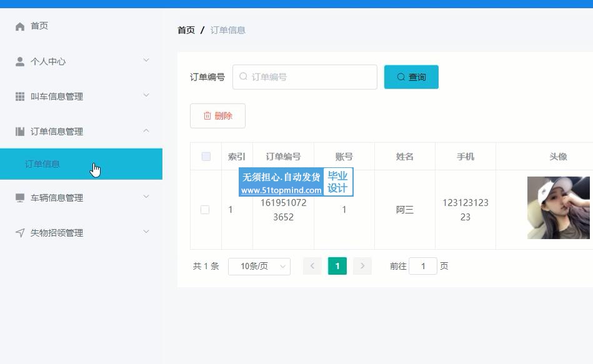Image resolution: width=593 pixels, height=364 pixels.
Task: Tick the select-all checkbox in the table header
Action: point(206,157)
